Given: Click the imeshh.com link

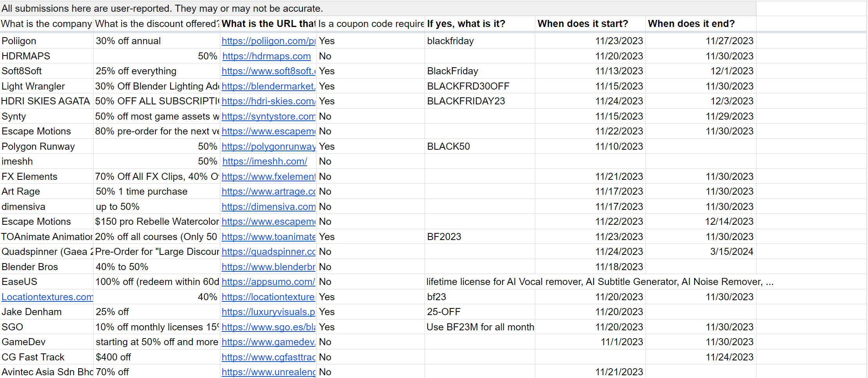Looking at the screenshot, I should click(265, 161).
